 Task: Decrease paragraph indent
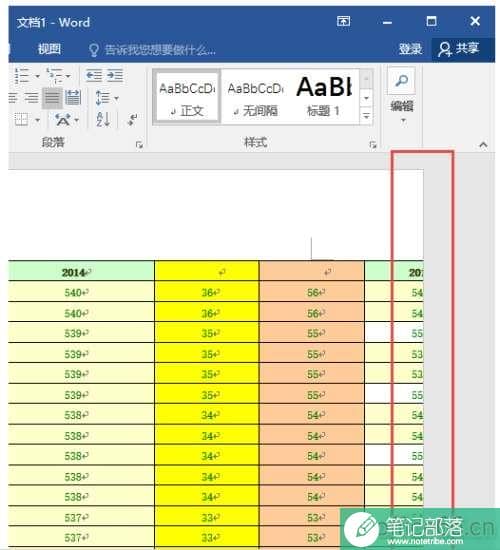94,75
